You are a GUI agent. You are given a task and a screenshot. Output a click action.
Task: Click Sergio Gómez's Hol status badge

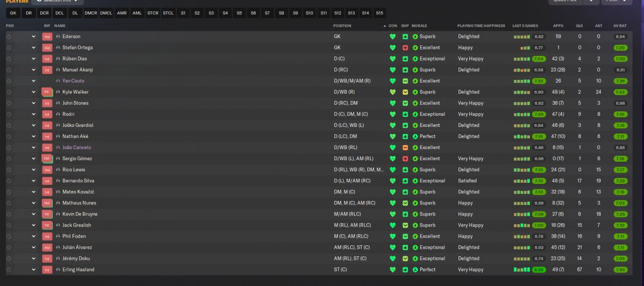(x=47, y=159)
